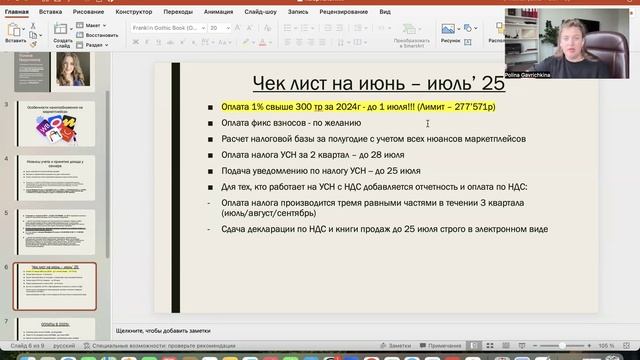
Task: Toggle italic К formatting
Action: tap(147, 42)
